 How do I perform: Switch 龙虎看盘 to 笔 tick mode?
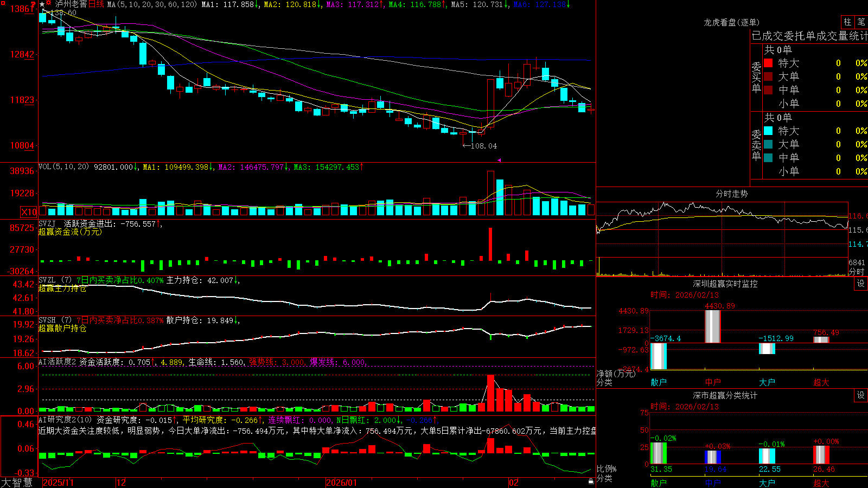coord(861,22)
